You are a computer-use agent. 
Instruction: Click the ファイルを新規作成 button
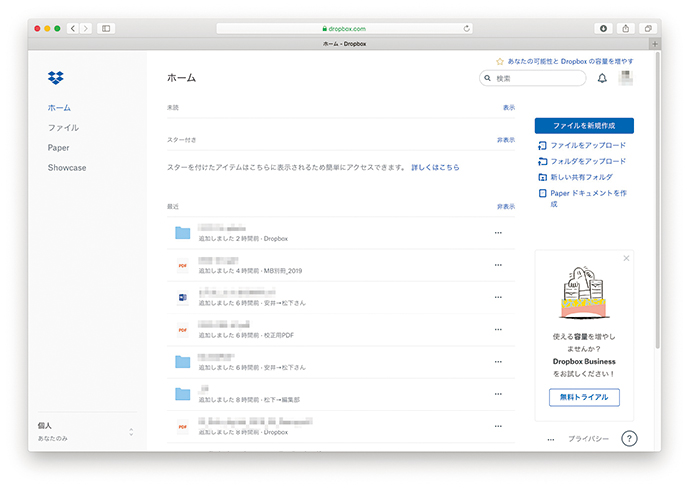click(584, 126)
